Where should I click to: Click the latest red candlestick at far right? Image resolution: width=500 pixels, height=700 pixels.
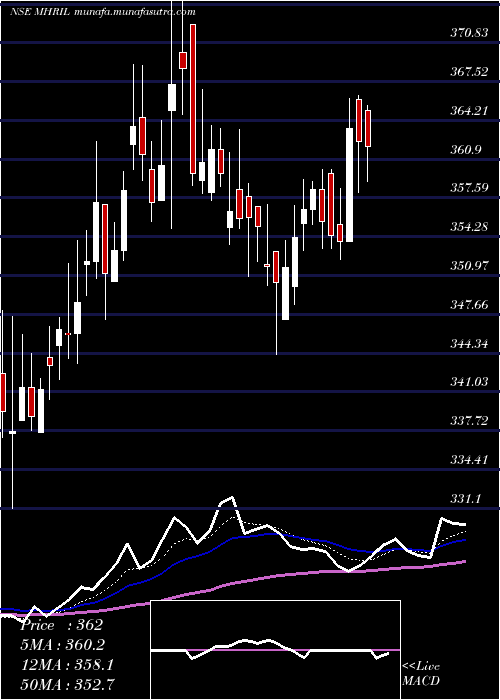tap(368, 129)
